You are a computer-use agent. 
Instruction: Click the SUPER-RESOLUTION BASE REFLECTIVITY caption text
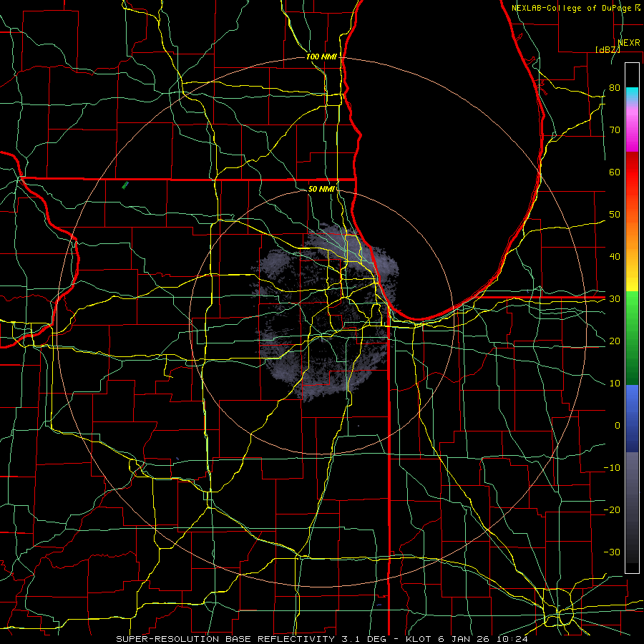[225, 639]
